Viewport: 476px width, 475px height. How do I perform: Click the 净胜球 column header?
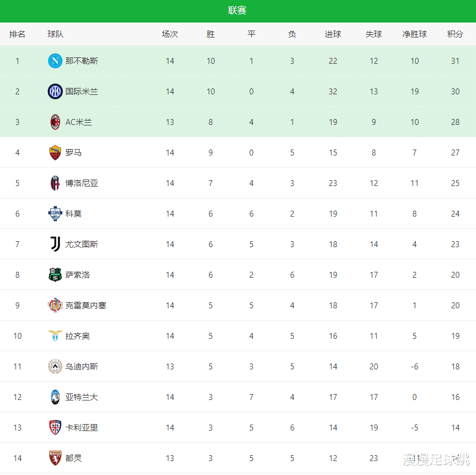[414, 34]
